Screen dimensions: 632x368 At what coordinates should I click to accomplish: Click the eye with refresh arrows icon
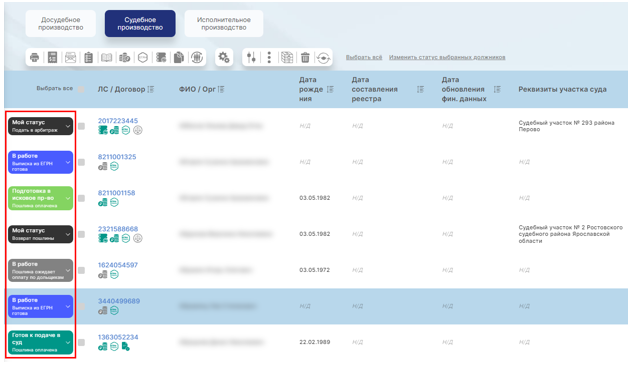[323, 58]
